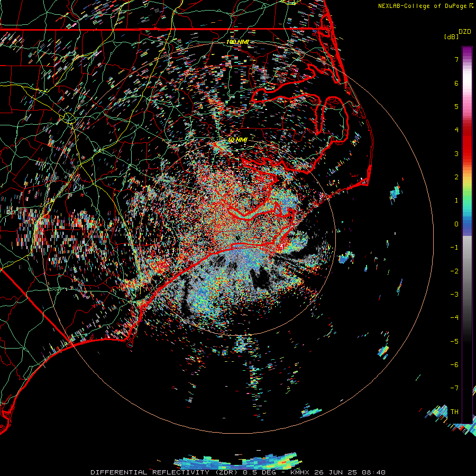Click the 0 value on the color scale
Viewport: 476px width, 476px height.
point(456,224)
